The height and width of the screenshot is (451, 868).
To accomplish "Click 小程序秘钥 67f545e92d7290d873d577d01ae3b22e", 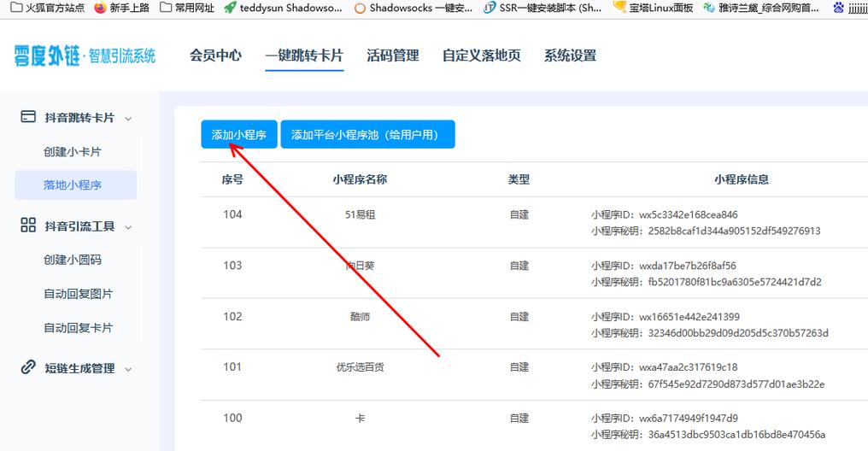I will (x=708, y=384).
